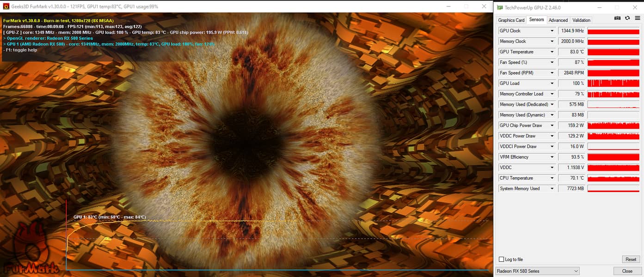Minimize the FurMark window

click(x=448, y=6)
